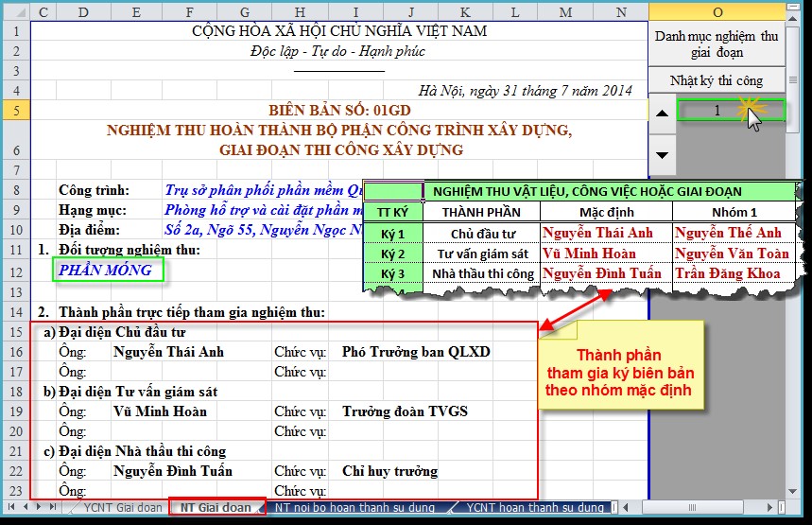Select the 'Ký 2' row label cell

pyautogui.click(x=392, y=254)
